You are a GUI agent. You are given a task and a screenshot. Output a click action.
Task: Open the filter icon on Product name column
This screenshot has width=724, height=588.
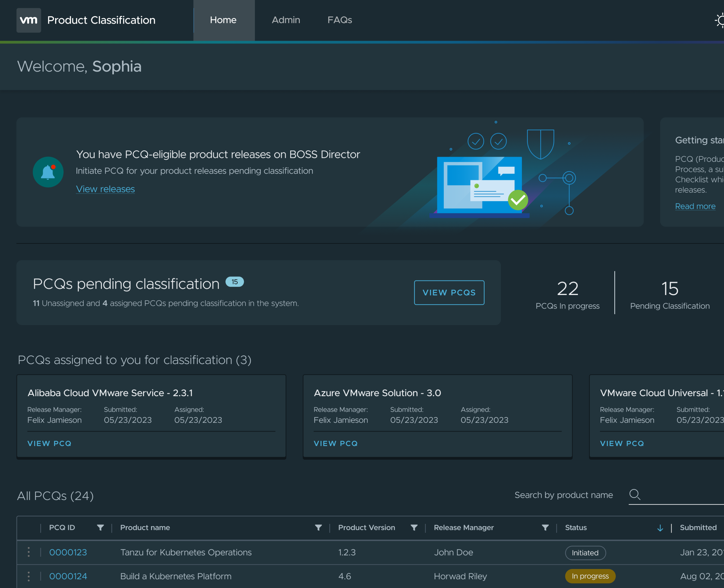(x=318, y=527)
